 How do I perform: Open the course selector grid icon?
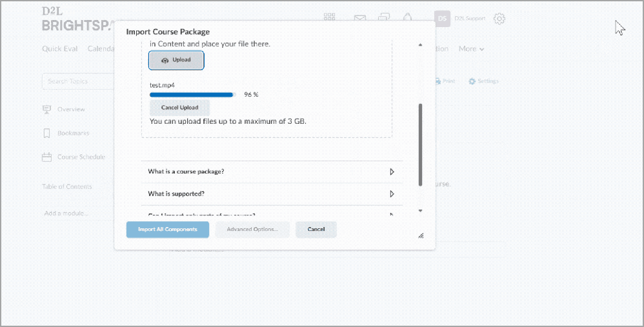point(329,17)
